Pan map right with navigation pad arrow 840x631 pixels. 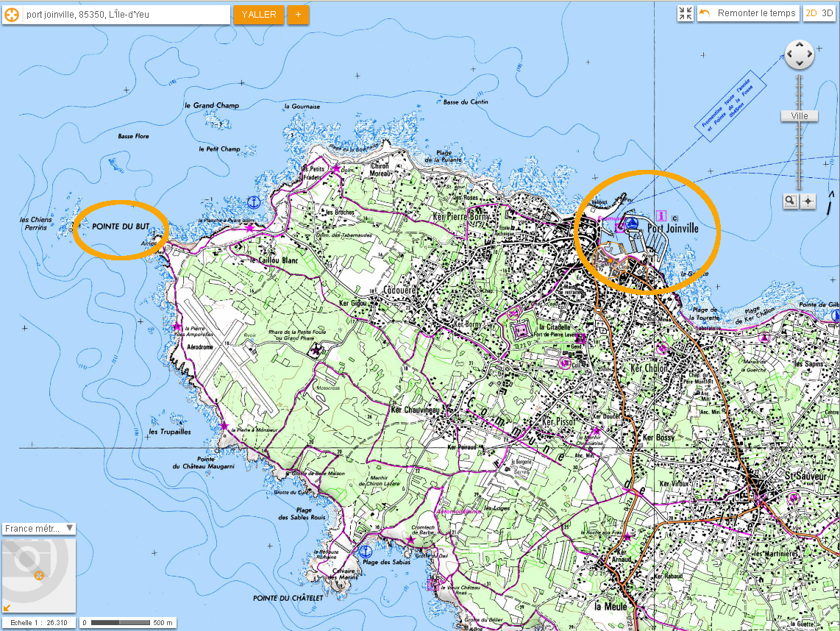(x=809, y=54)
